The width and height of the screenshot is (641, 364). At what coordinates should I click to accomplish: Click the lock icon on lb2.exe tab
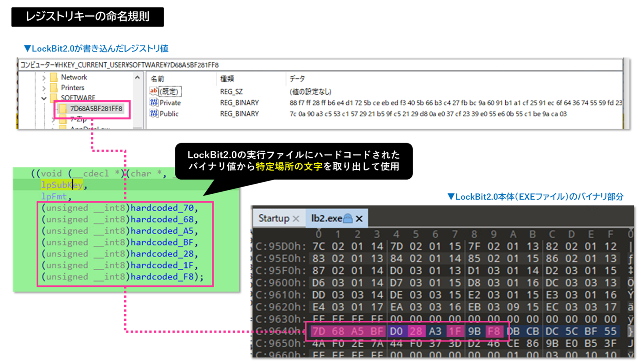(348, 218)
